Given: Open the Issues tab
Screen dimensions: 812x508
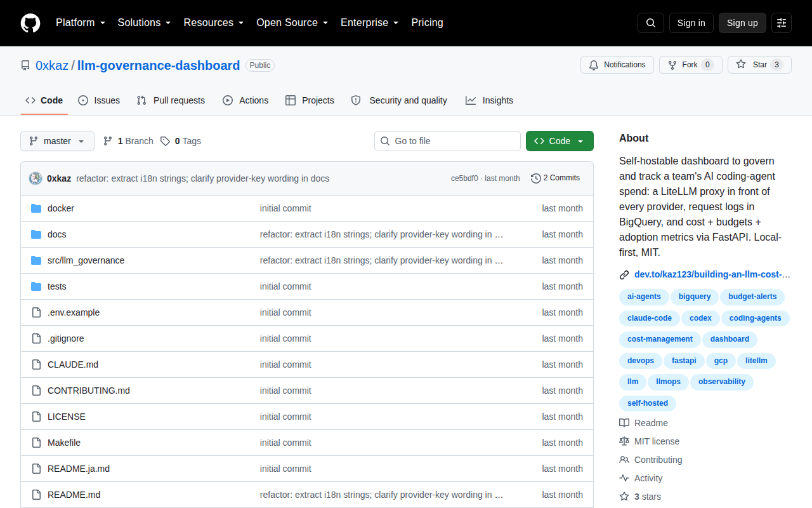Looking at the screenshot, I should pos(99,100).
